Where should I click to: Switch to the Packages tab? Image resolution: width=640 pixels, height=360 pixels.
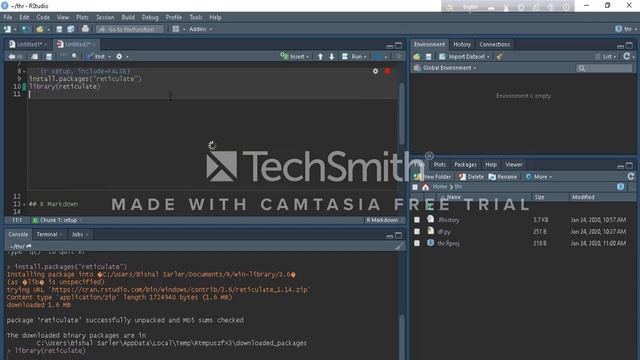(465, 164)
